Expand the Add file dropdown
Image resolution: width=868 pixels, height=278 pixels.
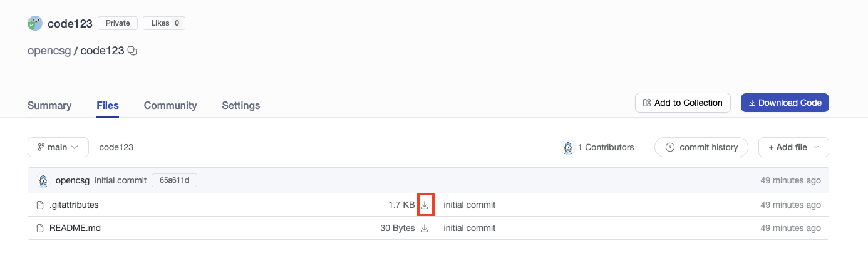click(x=793, y=147)
